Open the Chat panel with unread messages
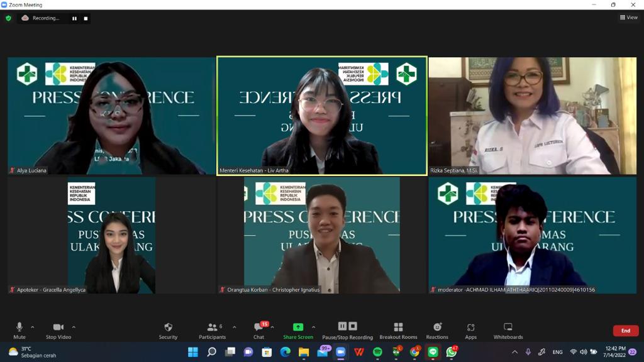 click(258, 330)
